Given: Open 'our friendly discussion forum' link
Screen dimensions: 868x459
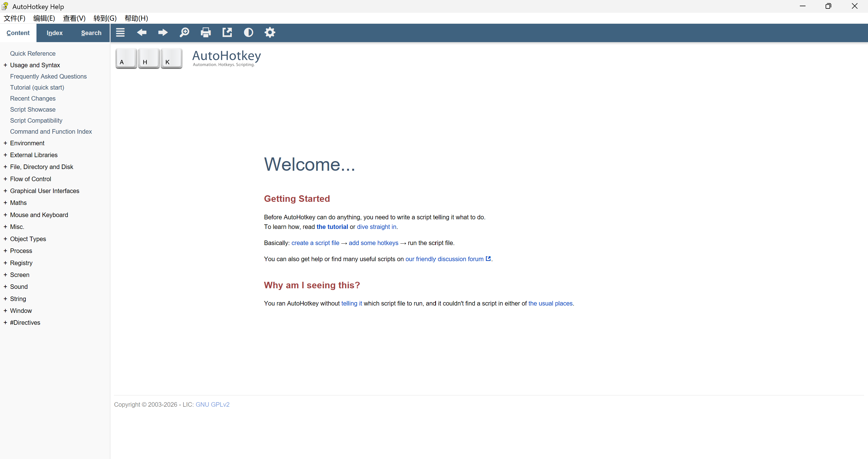Looking at the screenshot, I should [x=444, y=259].
